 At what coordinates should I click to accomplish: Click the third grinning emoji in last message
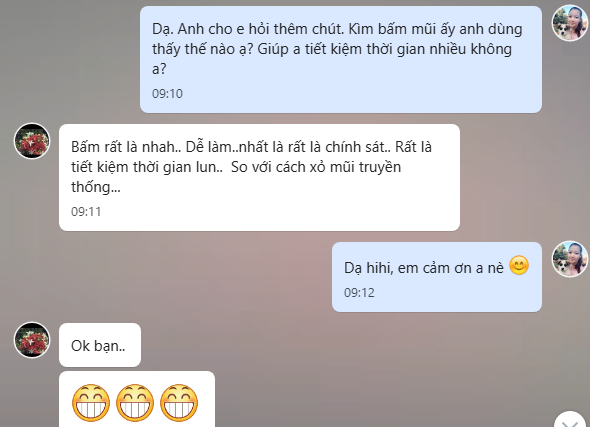pyautogui.click(x=179, y=403)
